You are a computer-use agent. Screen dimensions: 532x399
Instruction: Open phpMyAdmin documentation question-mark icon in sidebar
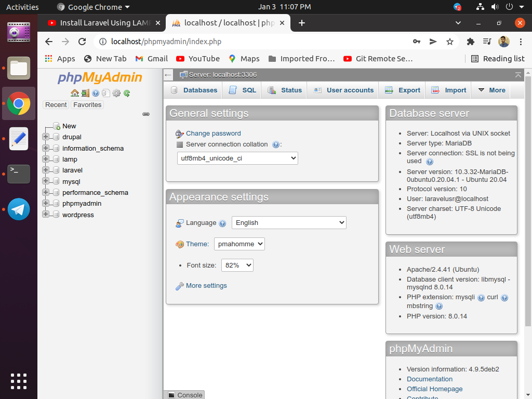[96, 93]
